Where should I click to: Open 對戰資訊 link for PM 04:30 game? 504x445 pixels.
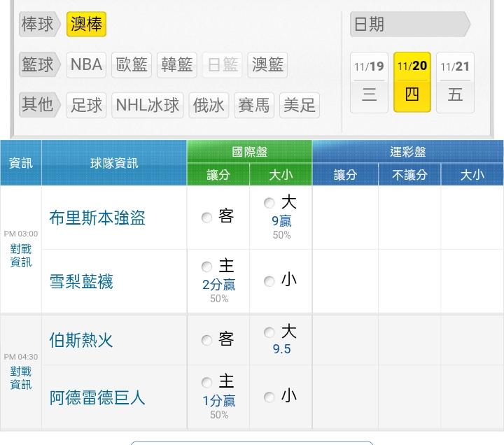point(21,378)
